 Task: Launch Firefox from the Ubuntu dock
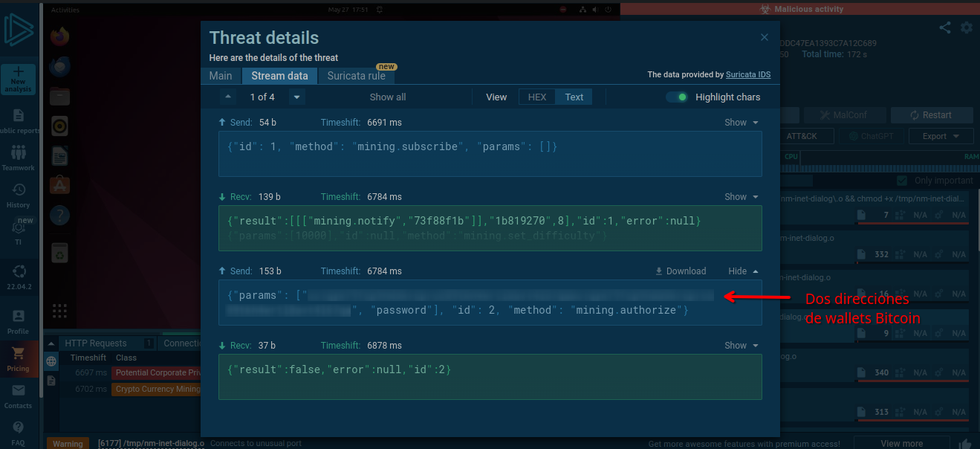click(59, 36)
